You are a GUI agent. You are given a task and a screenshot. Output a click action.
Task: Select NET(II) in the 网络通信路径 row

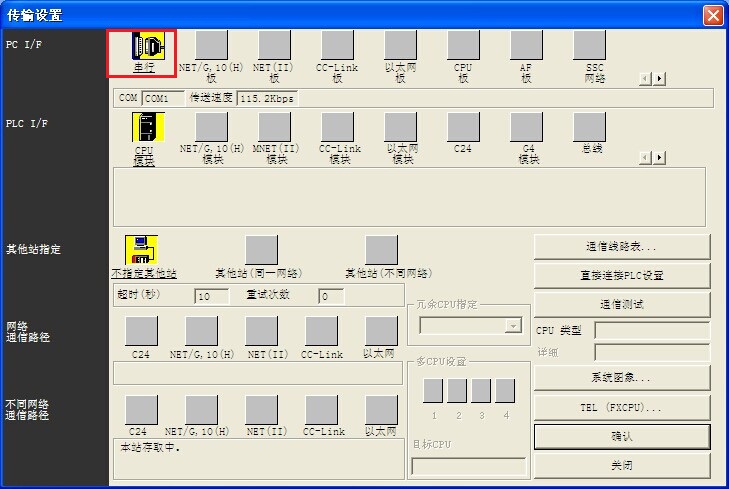tap(261, 331)
